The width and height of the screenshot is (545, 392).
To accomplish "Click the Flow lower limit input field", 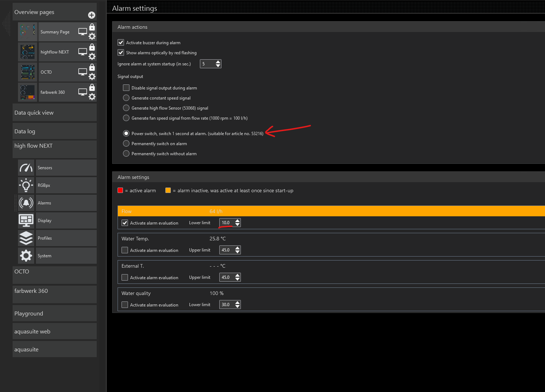I will pyautogui.click(x=226, y=223).
